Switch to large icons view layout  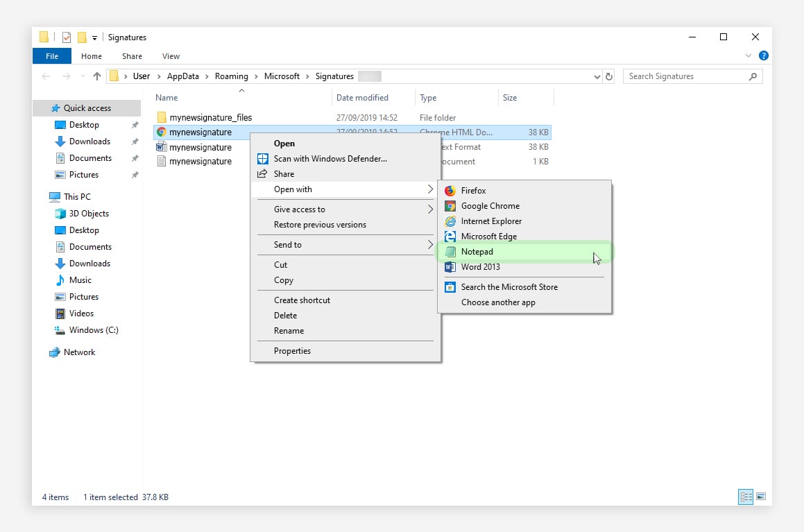[761, 497]
